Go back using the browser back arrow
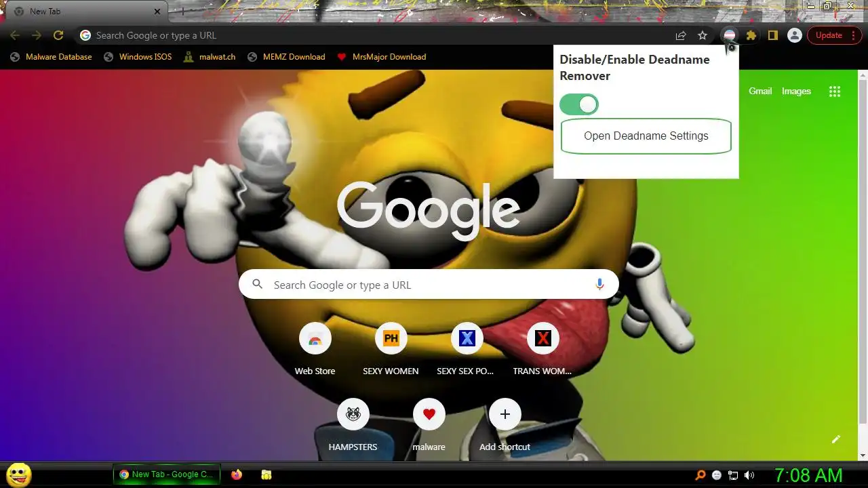Screen dimensions: 868x488 [15, 35]
